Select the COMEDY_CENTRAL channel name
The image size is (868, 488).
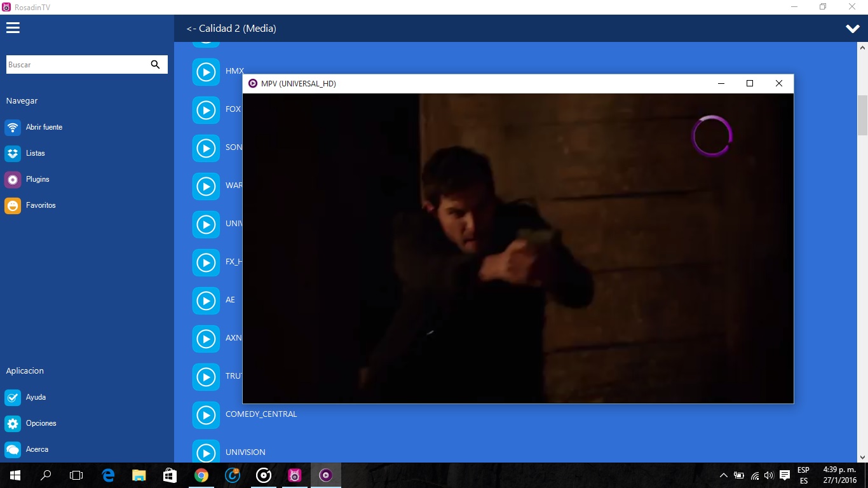(261, 414)
